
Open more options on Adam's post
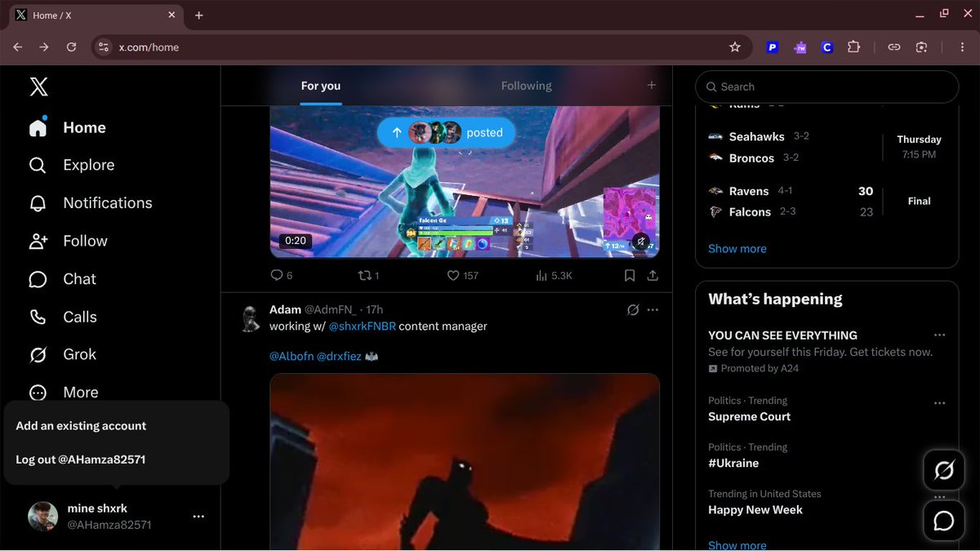point(653,310)
